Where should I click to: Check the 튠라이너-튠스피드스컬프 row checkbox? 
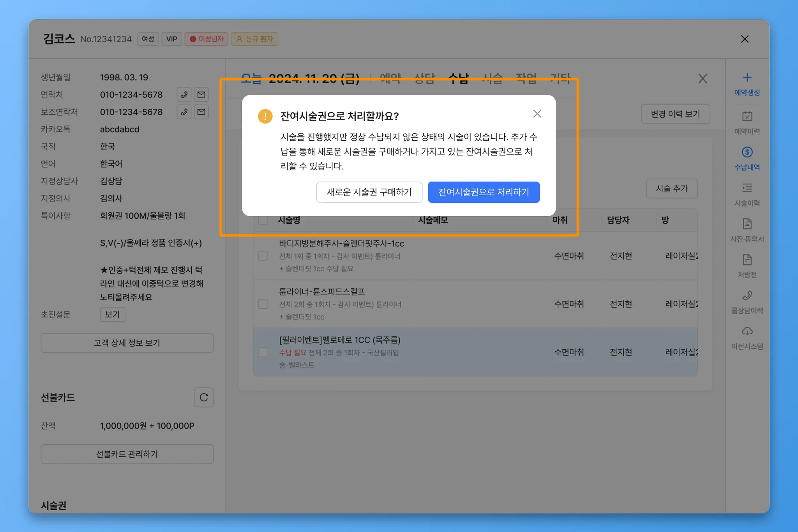263,304
